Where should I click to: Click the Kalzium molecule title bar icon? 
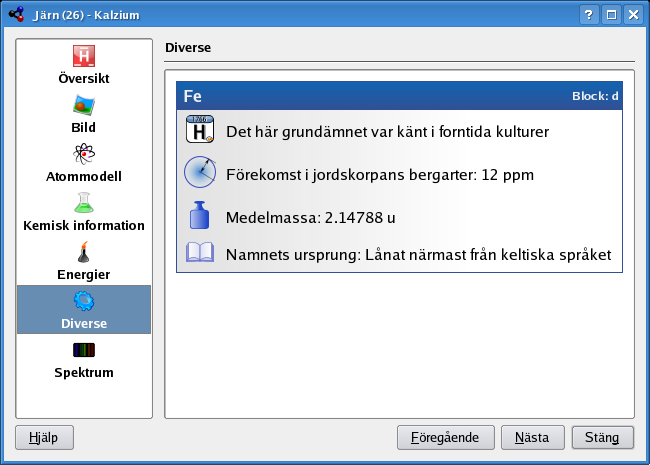point(17,14)
